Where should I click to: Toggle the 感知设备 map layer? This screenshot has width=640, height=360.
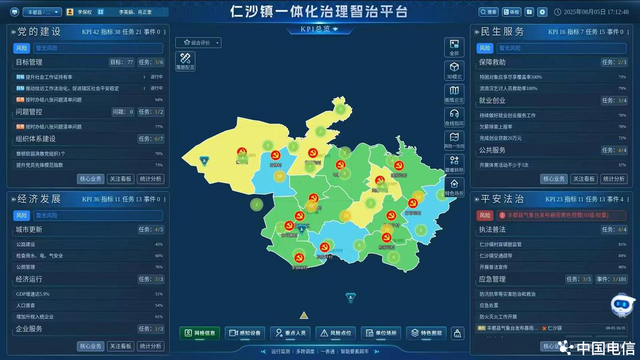[x=245, y=333]
